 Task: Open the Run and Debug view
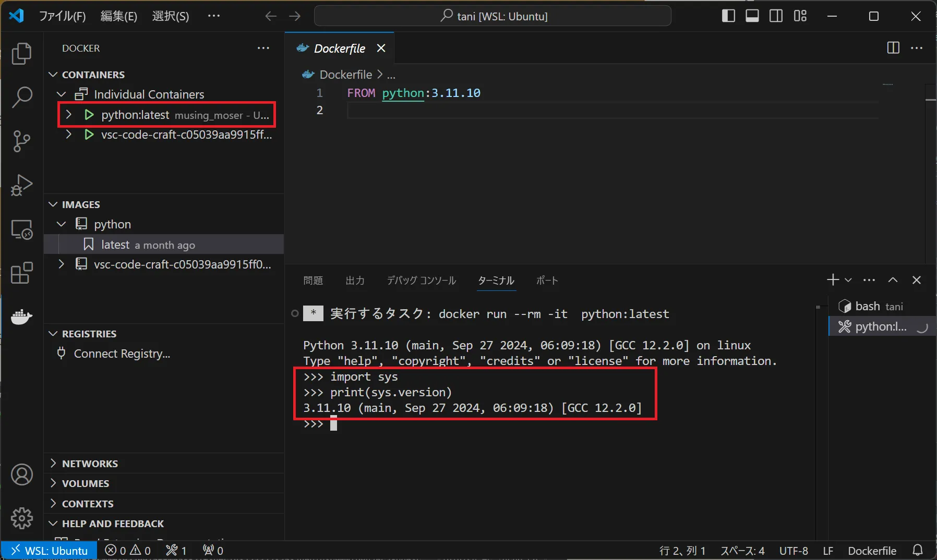click(21, 185)
